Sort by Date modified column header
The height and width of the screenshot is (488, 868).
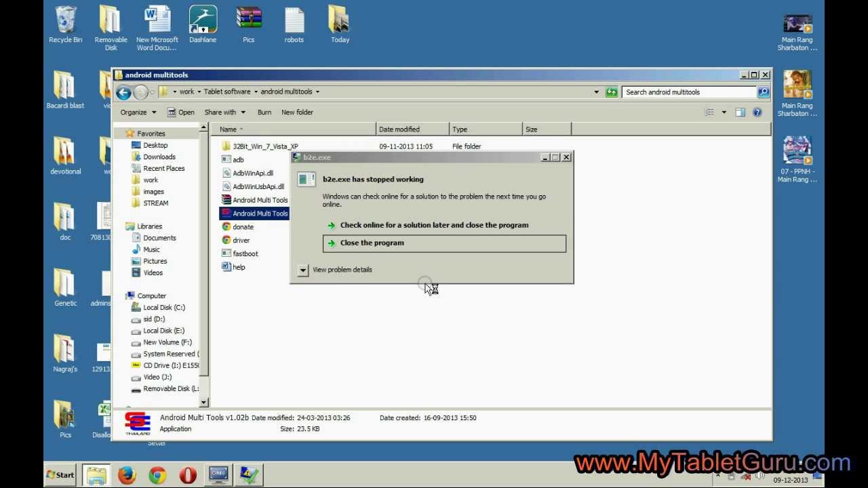click(x=412, y=129)
